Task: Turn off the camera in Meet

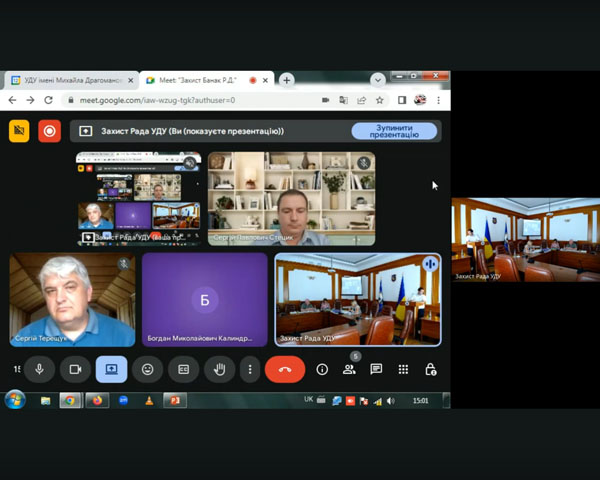Action: click(x=75, y=369)
